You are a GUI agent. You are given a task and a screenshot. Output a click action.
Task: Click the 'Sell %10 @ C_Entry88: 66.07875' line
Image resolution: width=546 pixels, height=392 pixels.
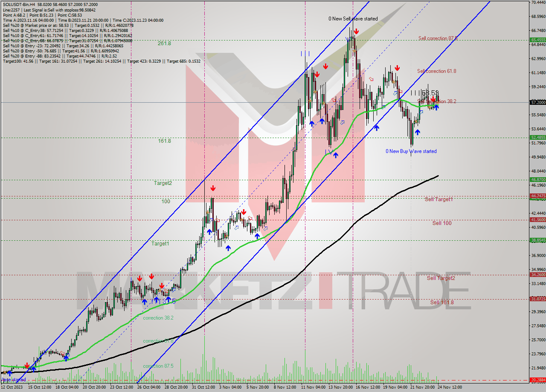[x=67, y=41]
